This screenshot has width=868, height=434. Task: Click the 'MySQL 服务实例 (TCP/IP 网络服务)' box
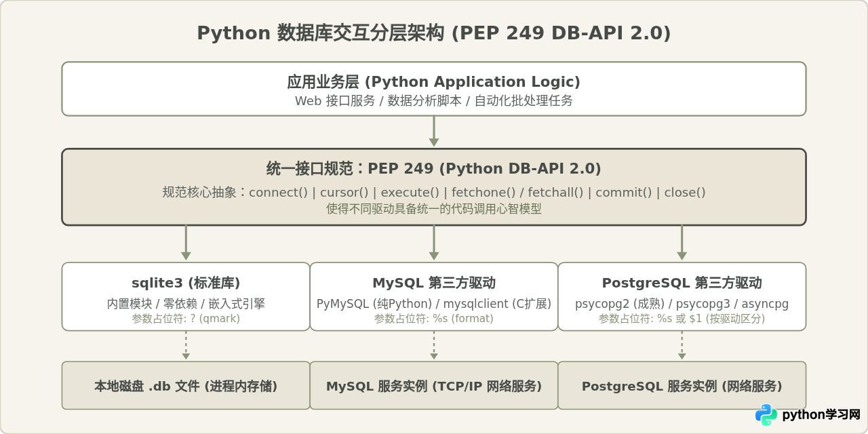434,385
